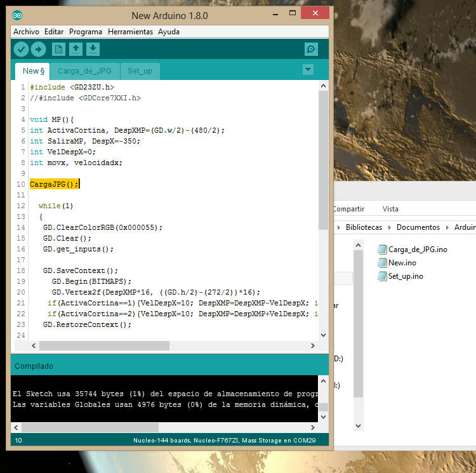Click the editor vertical scrollbar thumb
476x473 pixels.
point(323,160)
